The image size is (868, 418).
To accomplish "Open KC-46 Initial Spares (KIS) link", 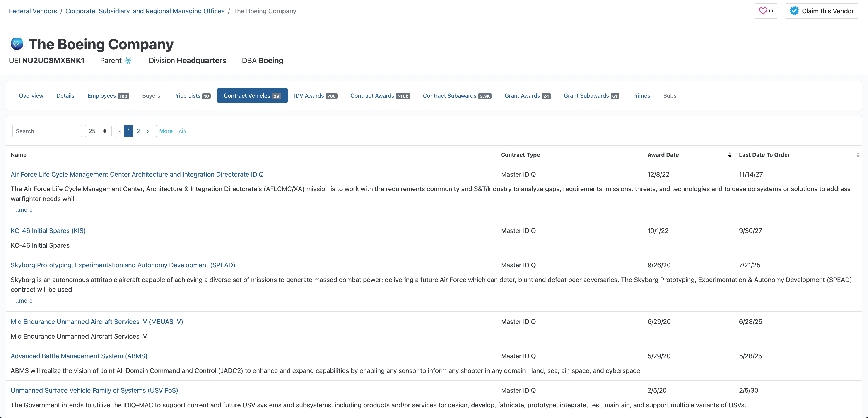I will point(48,230).
